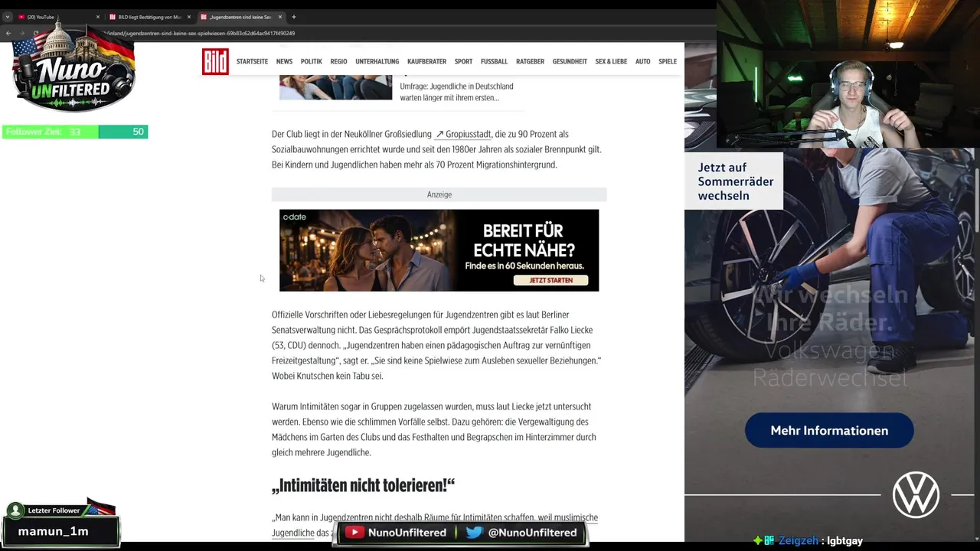Go to the POLITIK section
Image resolution: width=980 pixels, height=551 pixels.
point(311,61)
